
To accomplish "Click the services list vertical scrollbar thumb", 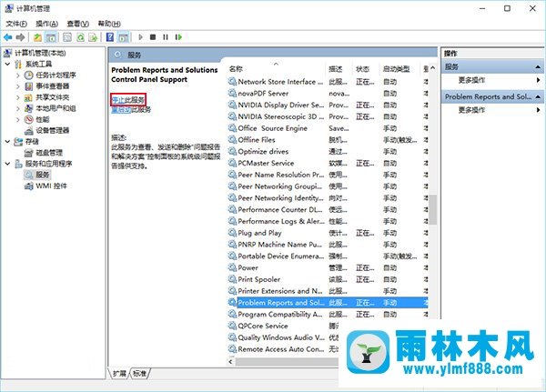I will click(433, 209).
